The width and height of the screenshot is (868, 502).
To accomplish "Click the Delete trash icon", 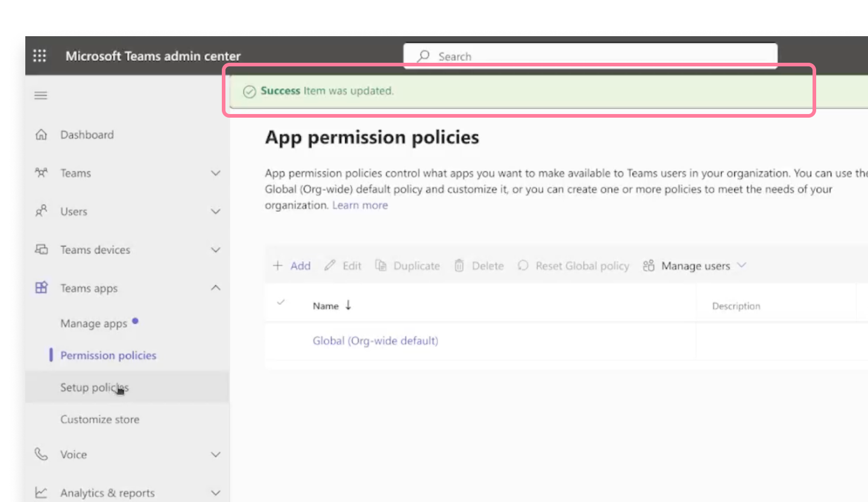I will (459, 265).
